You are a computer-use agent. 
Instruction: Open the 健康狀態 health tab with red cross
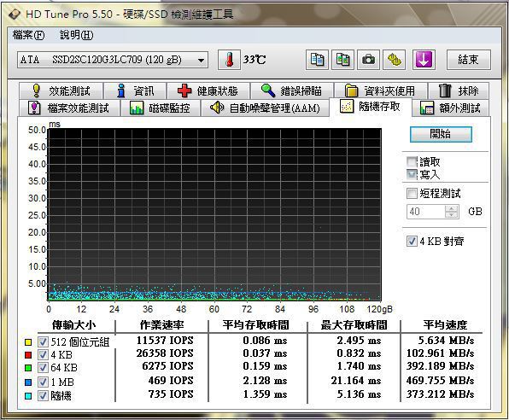208,90
